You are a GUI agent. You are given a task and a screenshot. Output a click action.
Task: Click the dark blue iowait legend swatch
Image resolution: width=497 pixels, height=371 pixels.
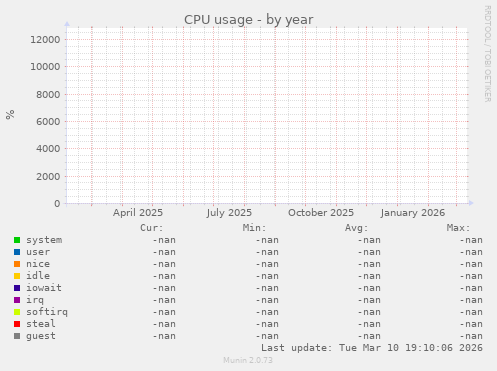pos(17,288)
